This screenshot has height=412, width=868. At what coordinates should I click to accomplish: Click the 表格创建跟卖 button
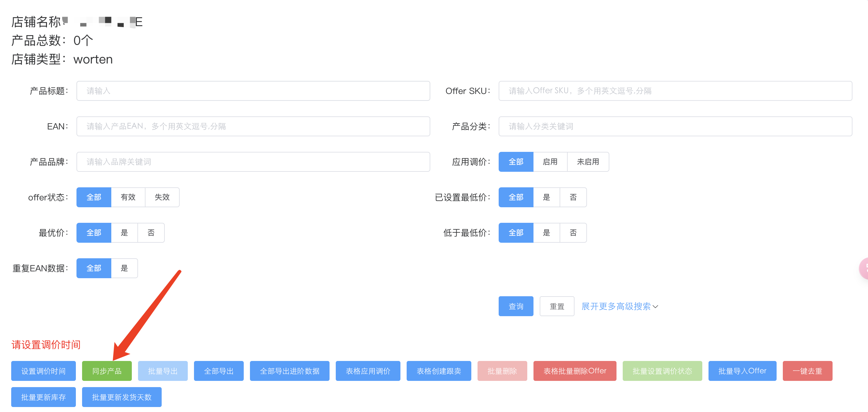coord(438,371)
